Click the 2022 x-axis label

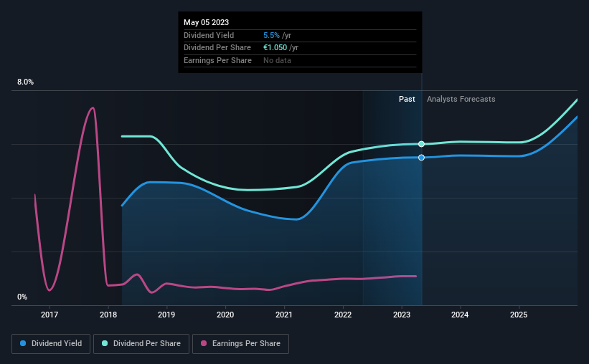pyautogui.click(x=343, y=315)
